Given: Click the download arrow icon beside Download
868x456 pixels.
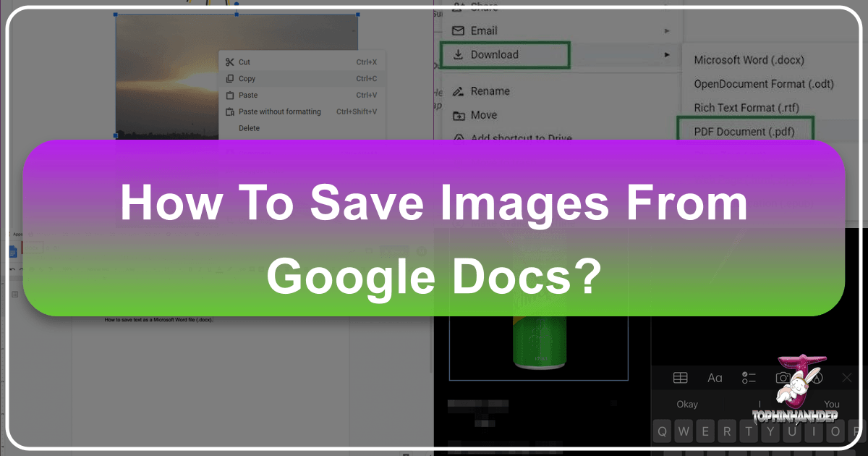Looking at the screenshot, I should 459,54.
